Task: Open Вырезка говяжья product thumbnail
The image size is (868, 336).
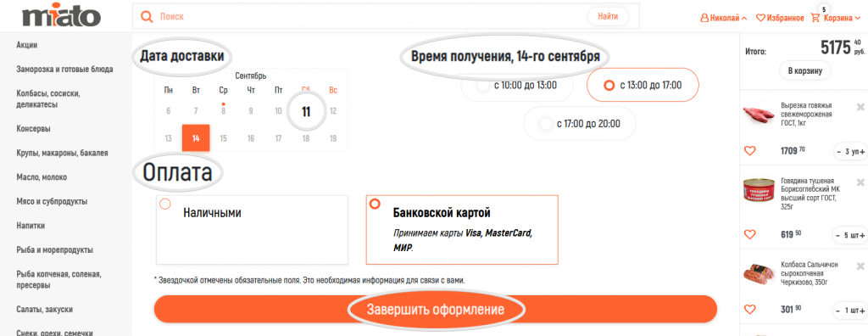Action: point(759,115)
